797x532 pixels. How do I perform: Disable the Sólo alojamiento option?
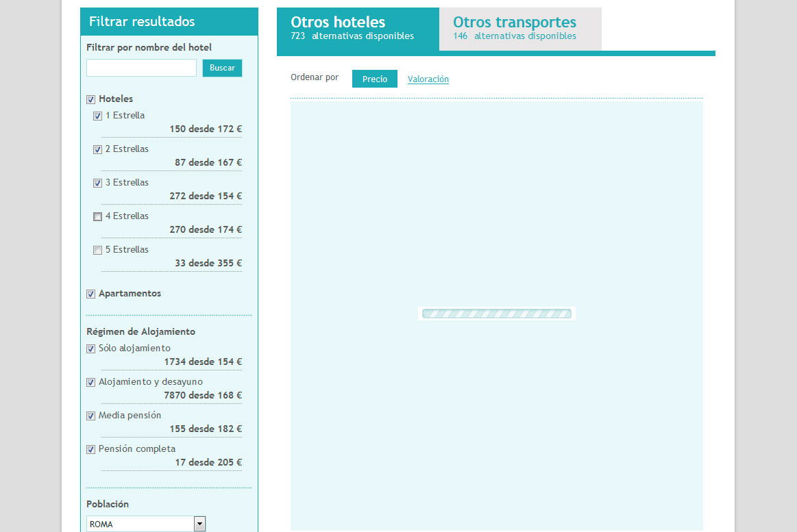click(90, 349)
